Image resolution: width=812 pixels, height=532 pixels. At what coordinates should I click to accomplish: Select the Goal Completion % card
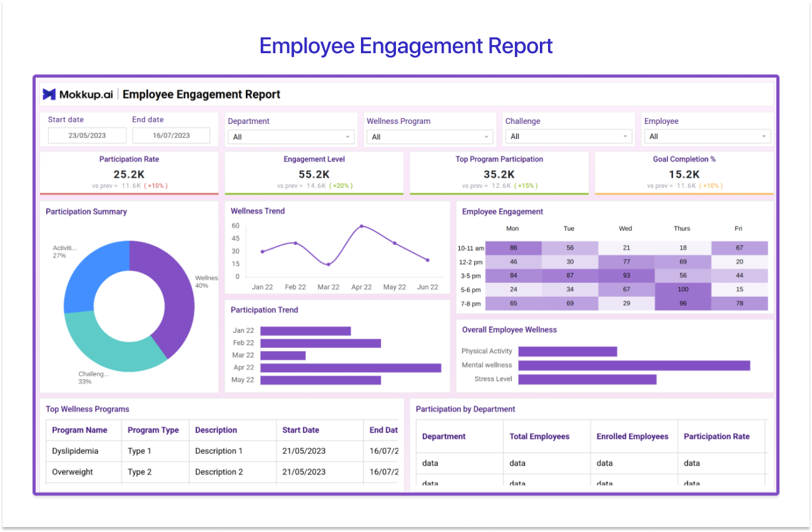(684, 173)
